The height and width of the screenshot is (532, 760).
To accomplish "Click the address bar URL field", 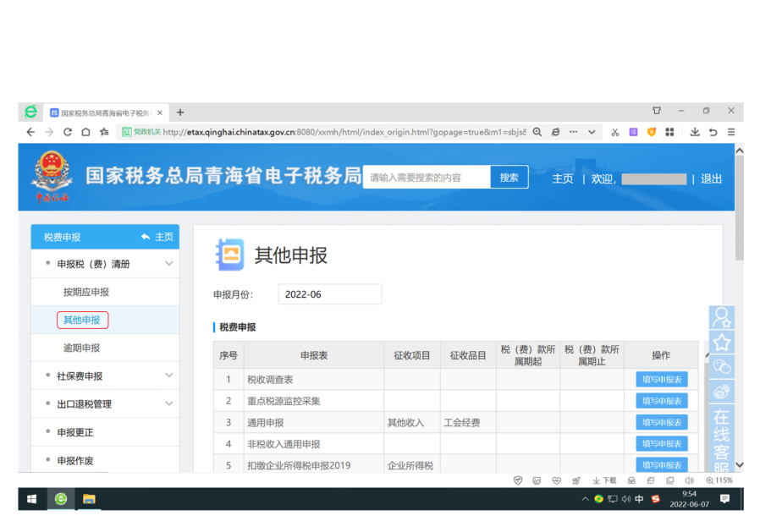I will coord(344,132).
